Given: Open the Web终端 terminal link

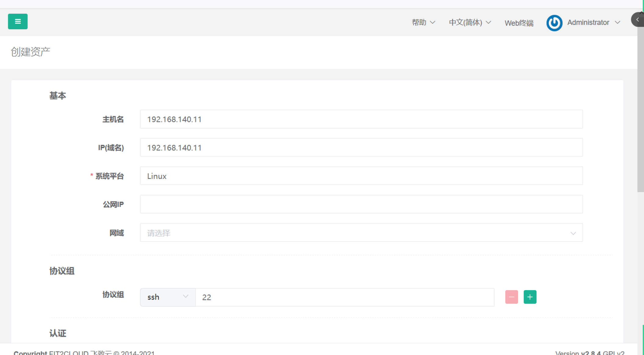Looking at the screenshot, I should [519, 23].
